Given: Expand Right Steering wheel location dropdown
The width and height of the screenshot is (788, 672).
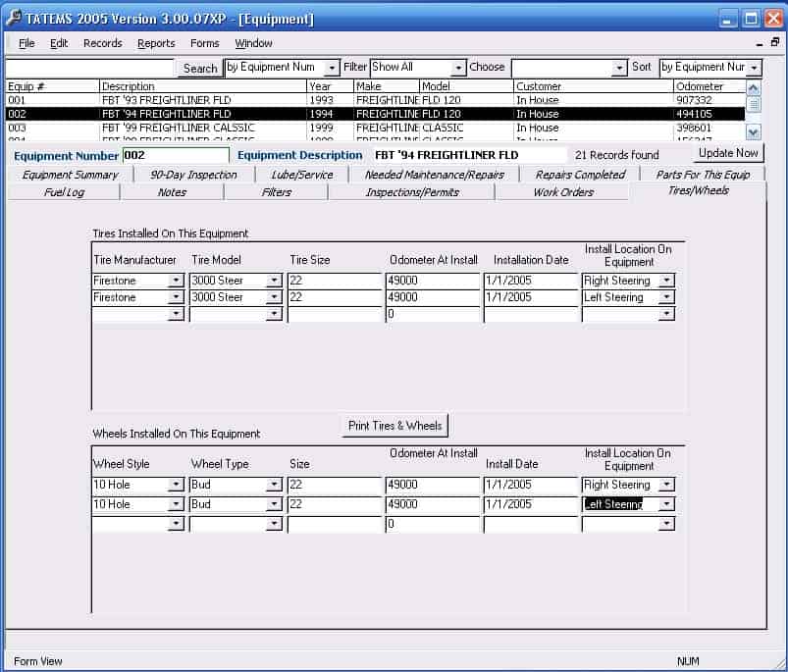Looking at the screenshot, I should pyautogui.click(x=666, y=485).
